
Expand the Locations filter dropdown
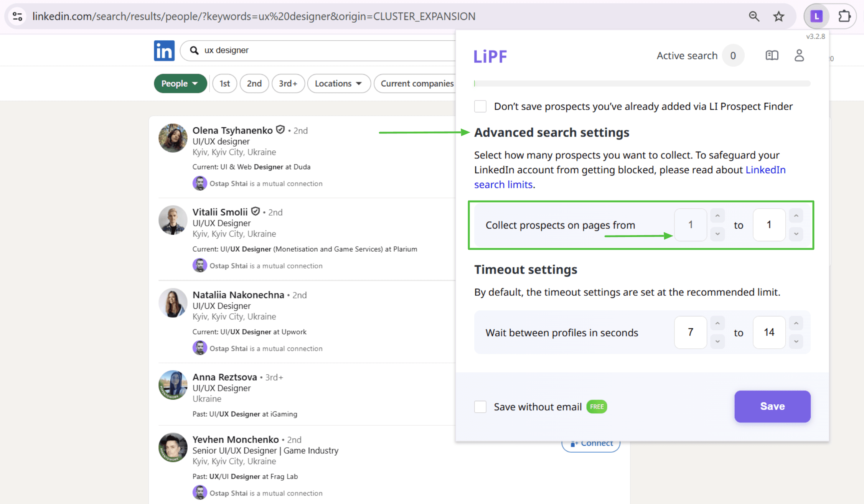click(338, 83)
